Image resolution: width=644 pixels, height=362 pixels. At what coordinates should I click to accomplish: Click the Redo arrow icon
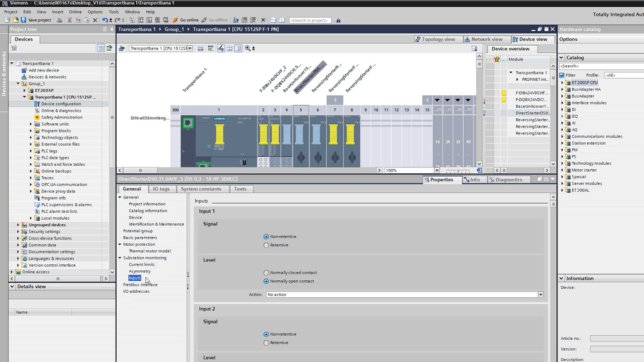click(x=117, y=19)
